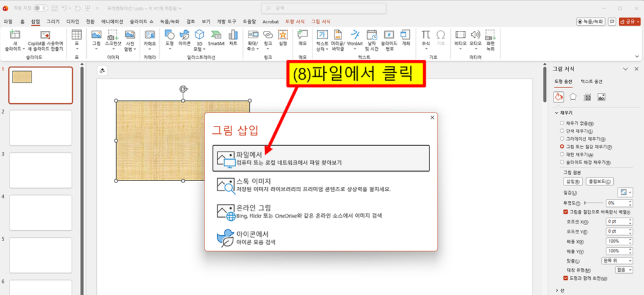The width and height of the screenshot is (644, 295).
Task: Click Copilot를 사용하여 새 슬라이드 만들기 icon
Action: (45, 35)
